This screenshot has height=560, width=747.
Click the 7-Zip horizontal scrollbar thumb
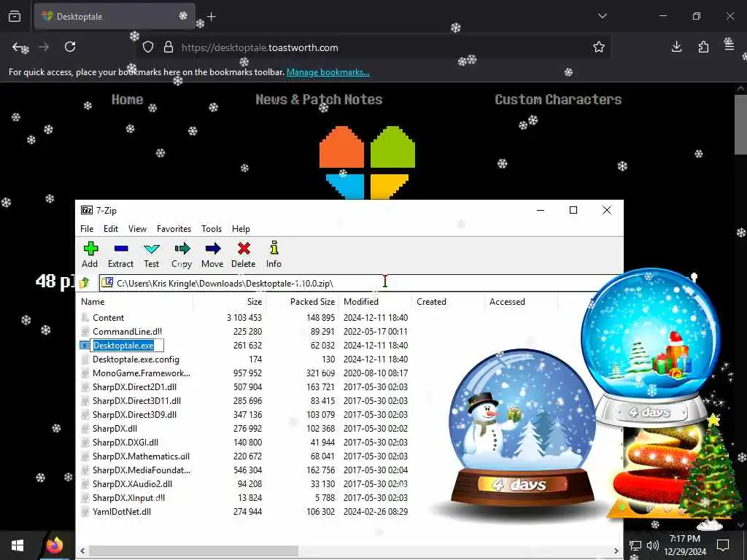coord(193,551)
